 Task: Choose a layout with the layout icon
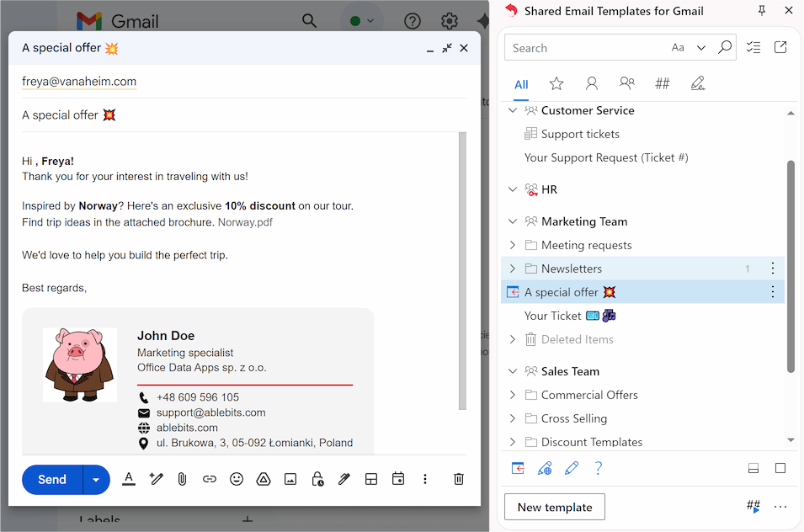(371, 479)
